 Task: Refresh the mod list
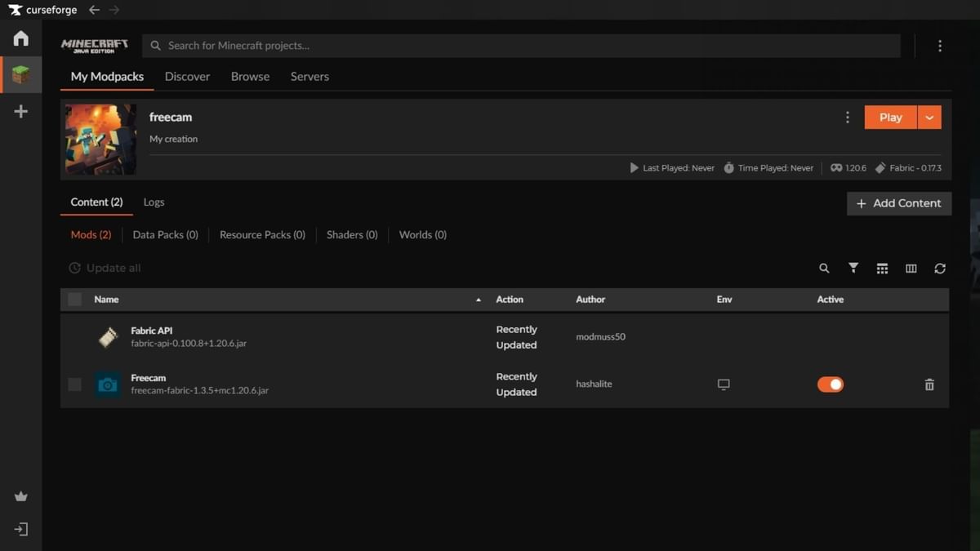[940, 269]
